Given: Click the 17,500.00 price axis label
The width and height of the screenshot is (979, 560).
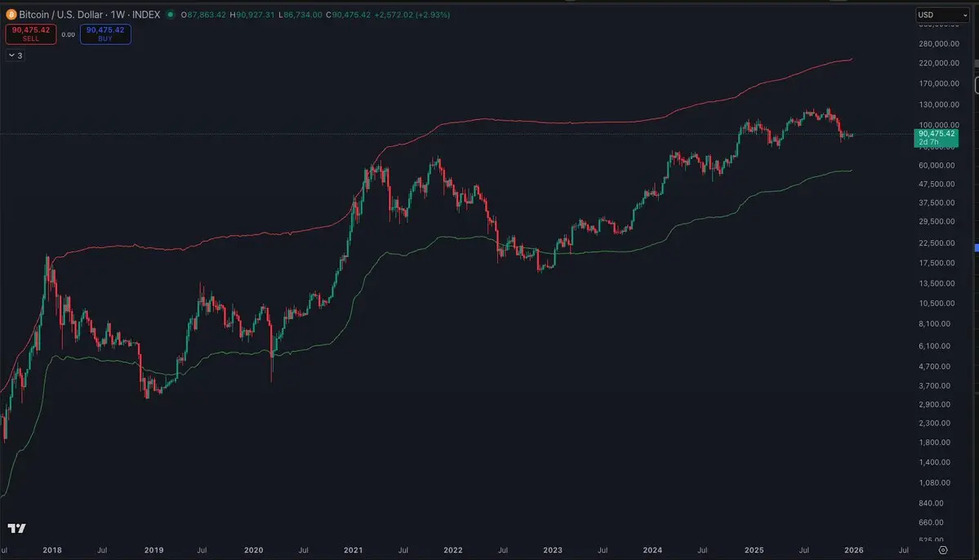Looking at the screenshot, I should [x=936, y=263].
